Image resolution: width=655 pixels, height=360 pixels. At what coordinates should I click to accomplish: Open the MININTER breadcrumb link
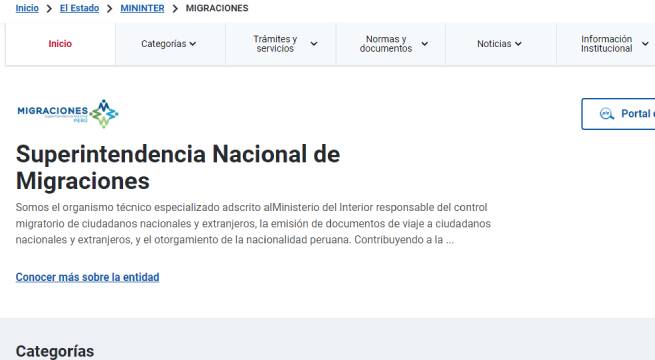[142, 8]
